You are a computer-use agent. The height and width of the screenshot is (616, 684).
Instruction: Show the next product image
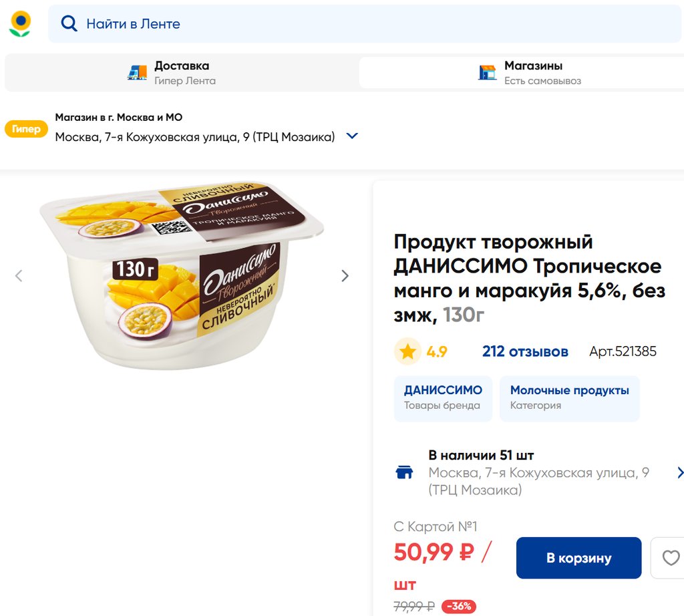coord(345,276)
